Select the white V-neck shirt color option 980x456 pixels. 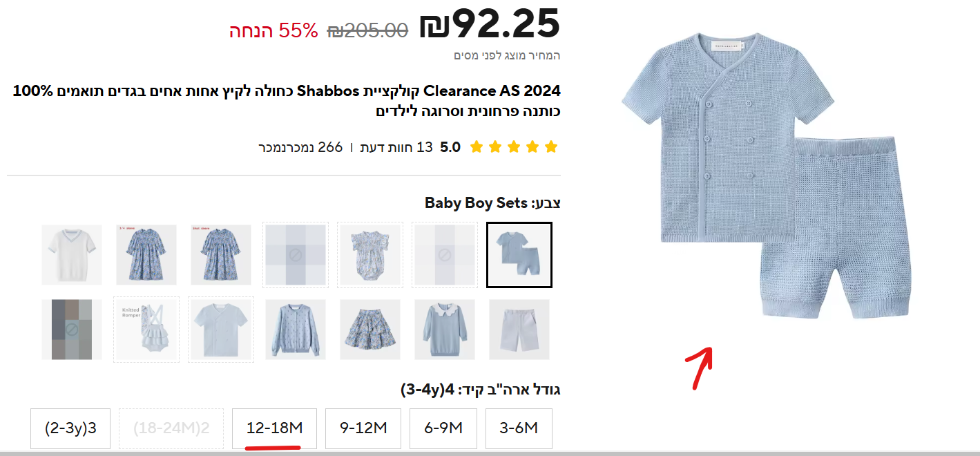tap(72, 254)
